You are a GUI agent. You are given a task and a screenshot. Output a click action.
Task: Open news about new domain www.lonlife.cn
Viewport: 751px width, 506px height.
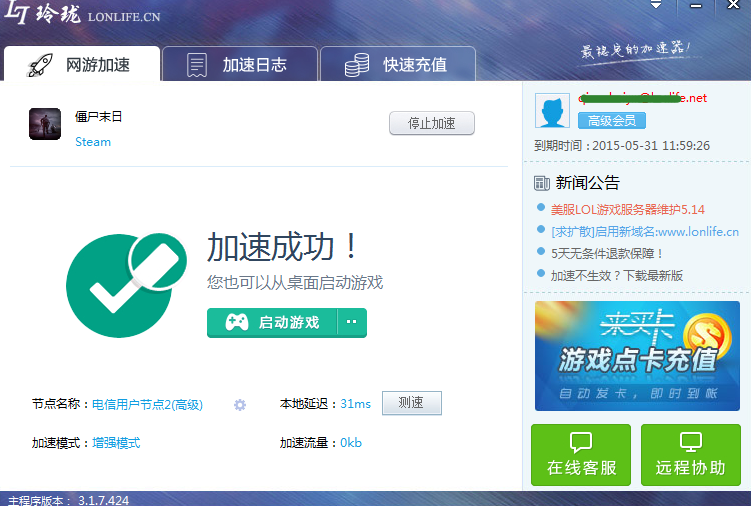click(645, 231)
